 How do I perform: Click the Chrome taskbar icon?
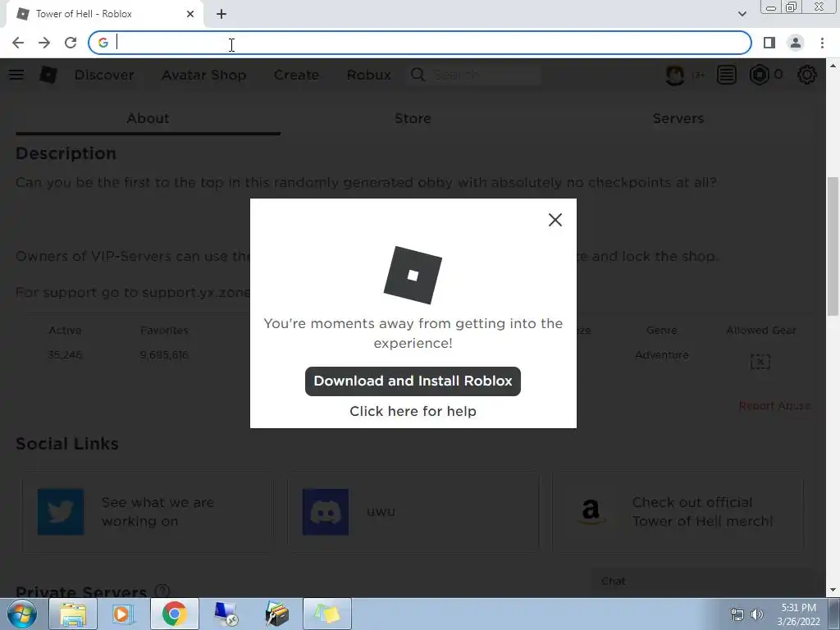coord(174,614)
